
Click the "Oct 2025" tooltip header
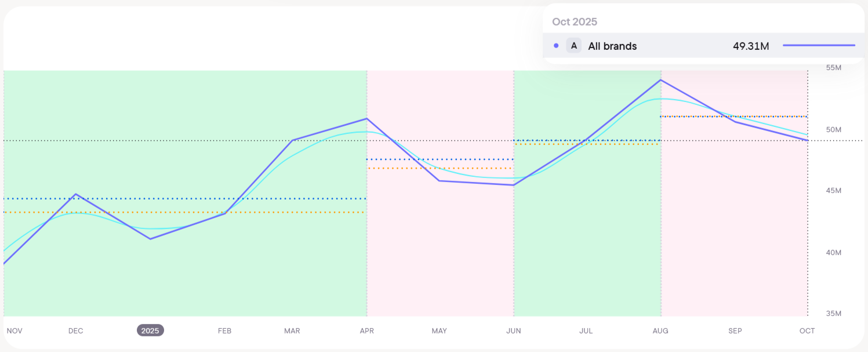click(575, 22)
